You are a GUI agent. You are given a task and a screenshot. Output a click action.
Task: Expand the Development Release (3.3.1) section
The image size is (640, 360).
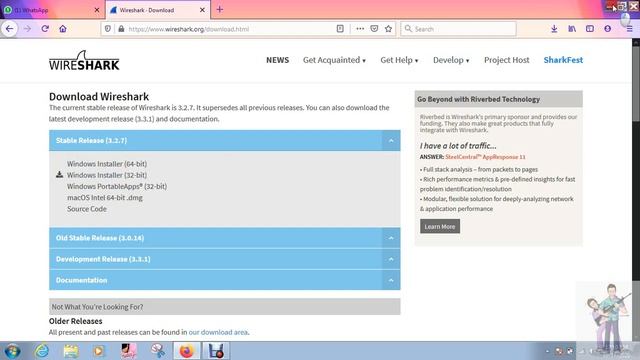[x=224, y=259]
